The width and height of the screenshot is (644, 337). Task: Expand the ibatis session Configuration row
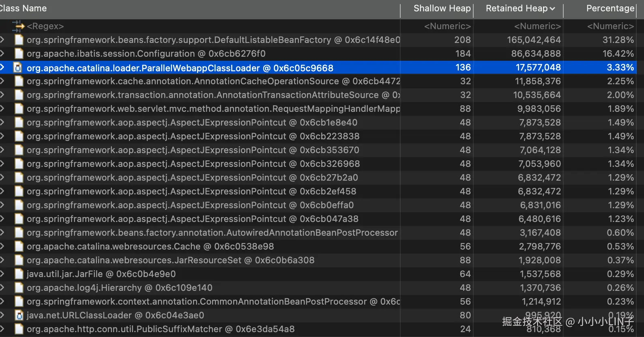coord(2,53)
